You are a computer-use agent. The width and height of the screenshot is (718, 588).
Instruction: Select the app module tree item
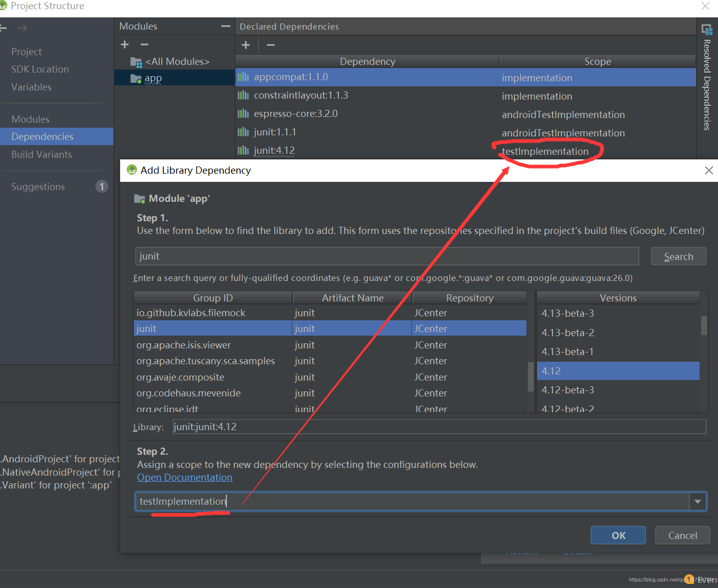click(174, 78)
